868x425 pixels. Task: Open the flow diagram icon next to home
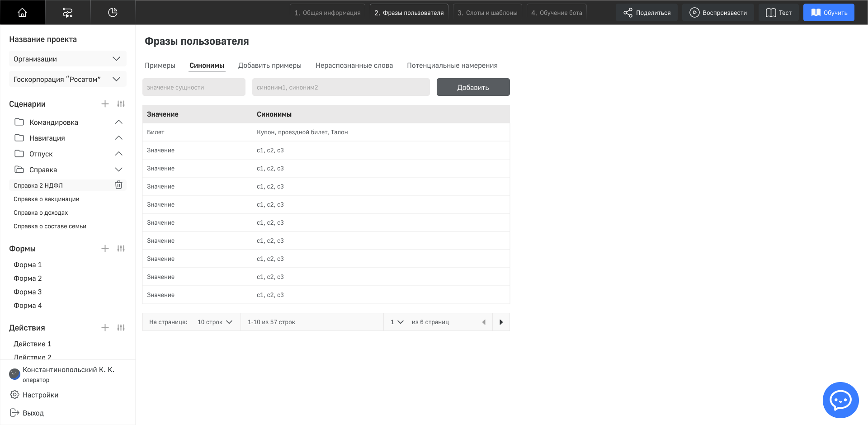[x=67, y=12]
